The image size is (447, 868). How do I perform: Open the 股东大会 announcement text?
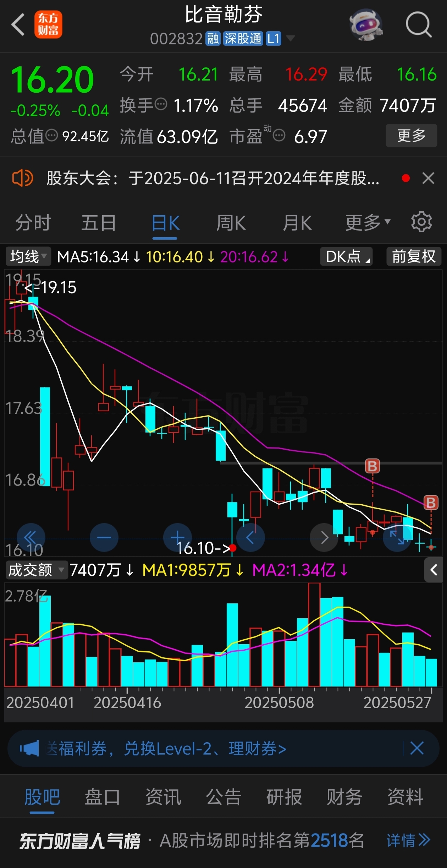(213, 178)
